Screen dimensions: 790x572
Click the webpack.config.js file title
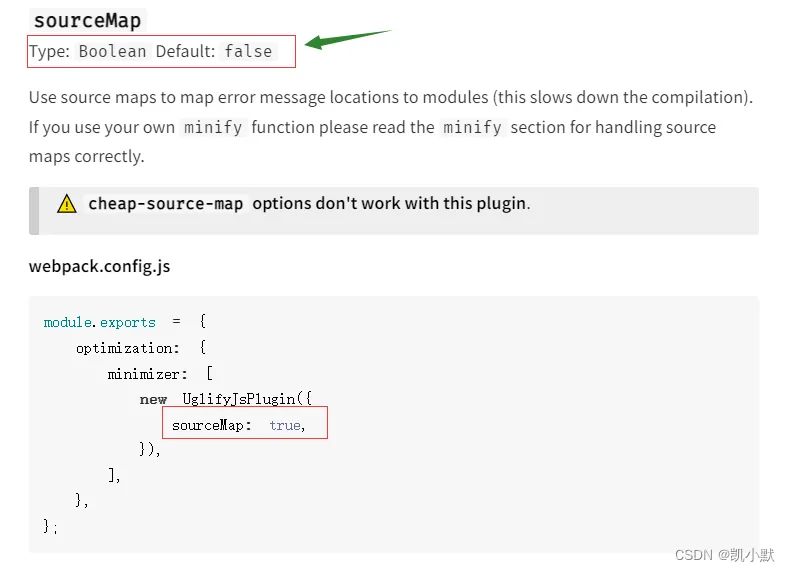[99, 266]
